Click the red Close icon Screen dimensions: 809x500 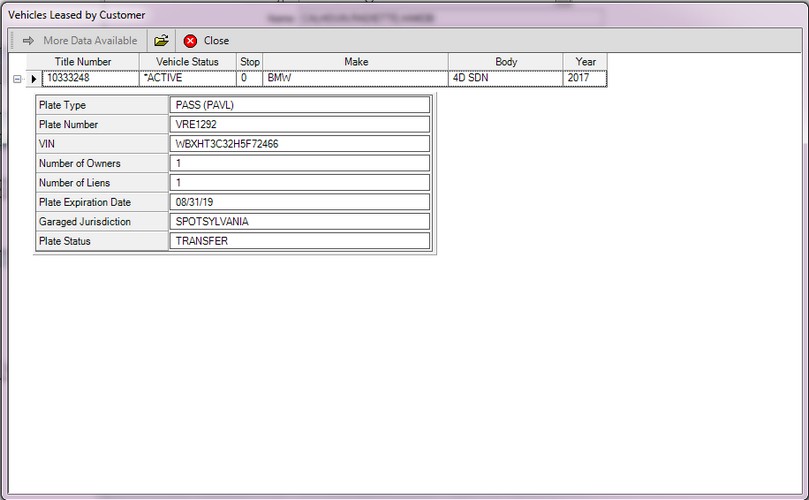coord(190,41)
